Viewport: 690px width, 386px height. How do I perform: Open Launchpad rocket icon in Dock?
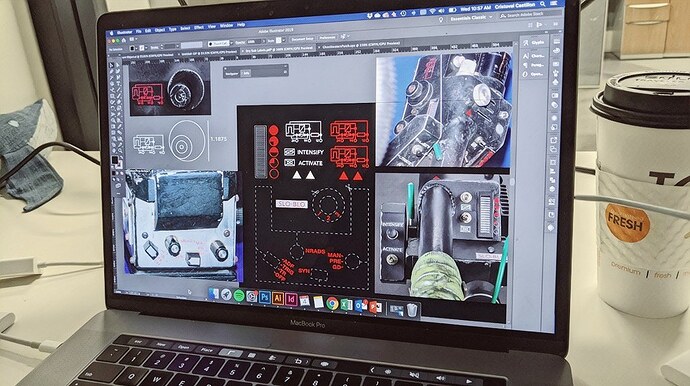pyautogui.click(x=226, y=294)
